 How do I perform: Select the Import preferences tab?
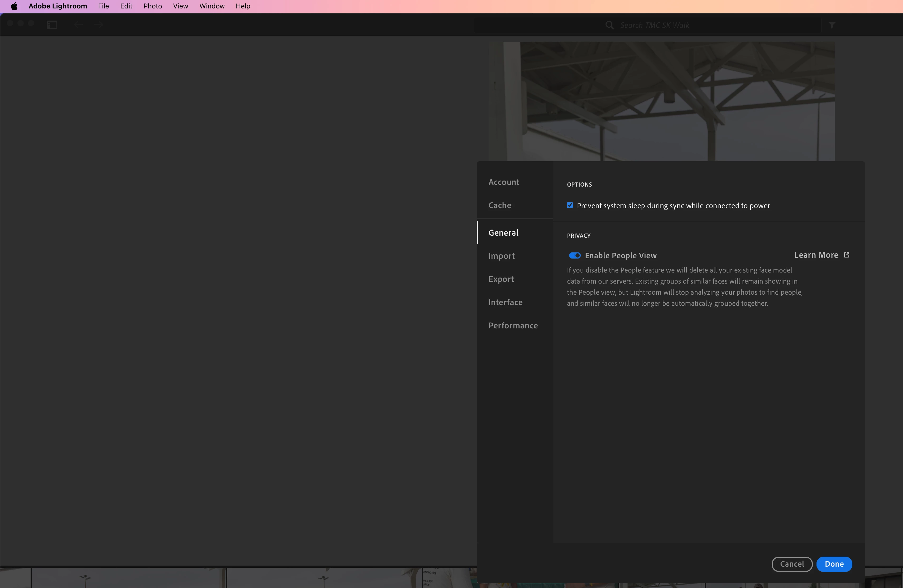tap(501, 256)
